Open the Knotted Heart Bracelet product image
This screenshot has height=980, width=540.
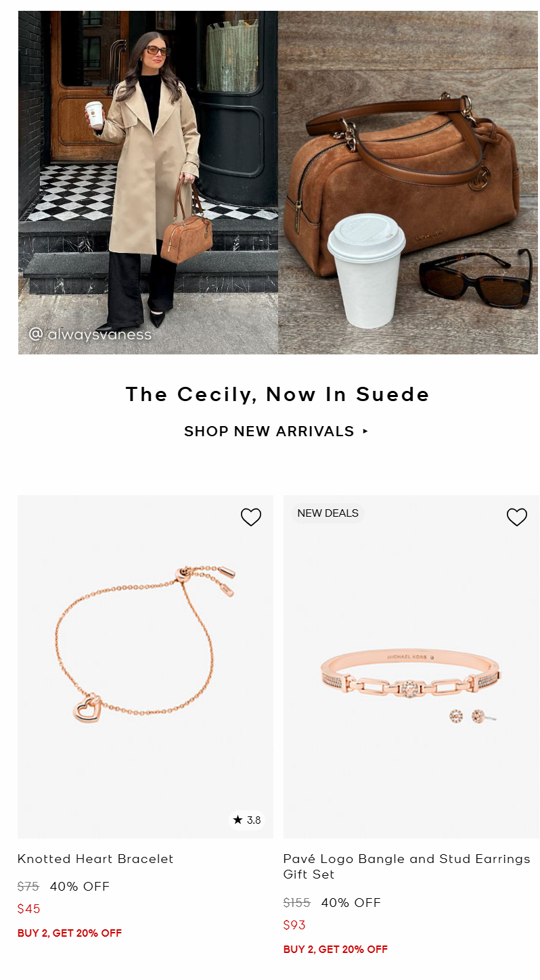(145, 667)
